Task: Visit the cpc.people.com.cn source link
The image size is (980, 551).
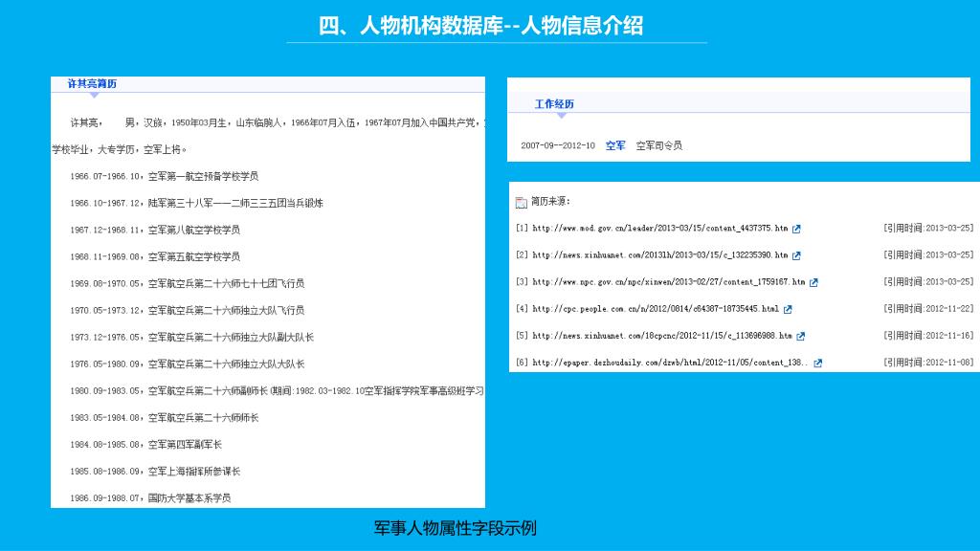Action: (x=655, y=309)
